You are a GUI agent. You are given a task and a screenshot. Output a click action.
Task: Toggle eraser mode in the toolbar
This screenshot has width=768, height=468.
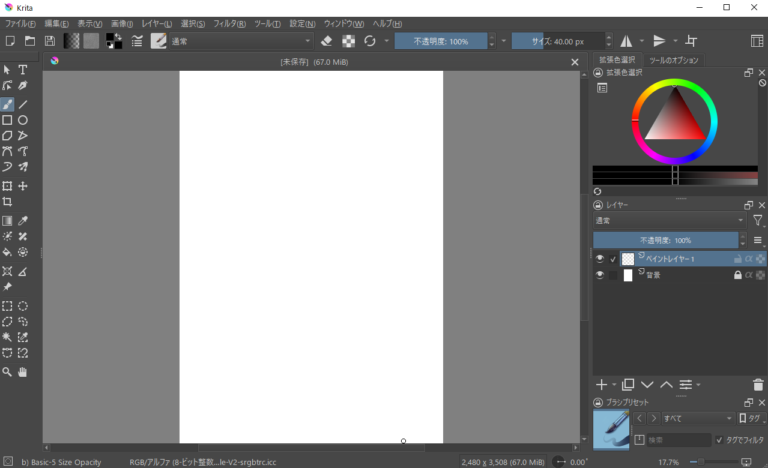point(326,41)
